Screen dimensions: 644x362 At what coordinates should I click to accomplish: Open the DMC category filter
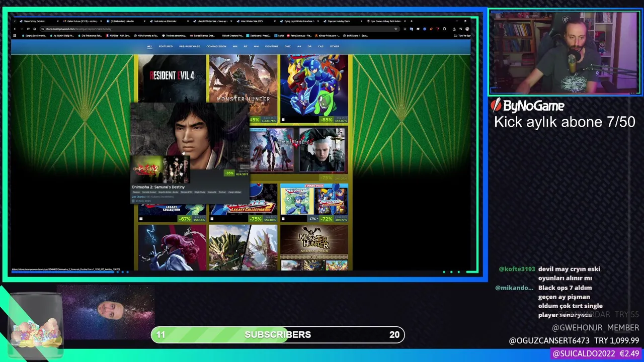tap(287, 46)
